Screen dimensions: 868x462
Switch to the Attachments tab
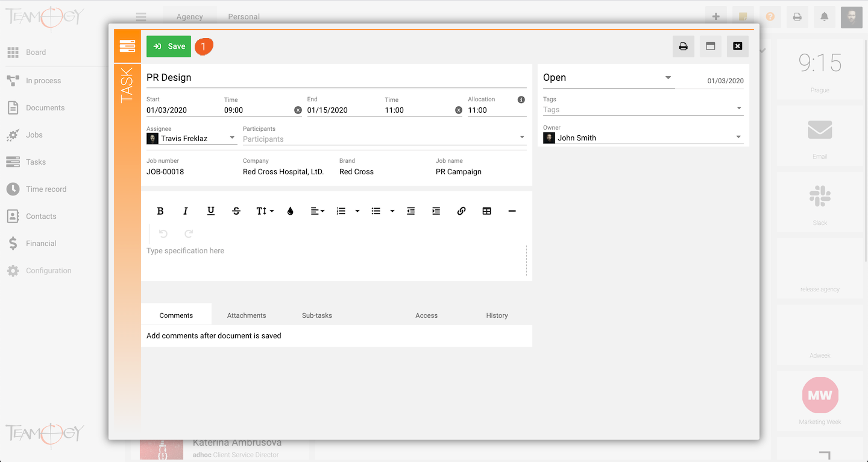pyautogui.click(x=247, y=315)
